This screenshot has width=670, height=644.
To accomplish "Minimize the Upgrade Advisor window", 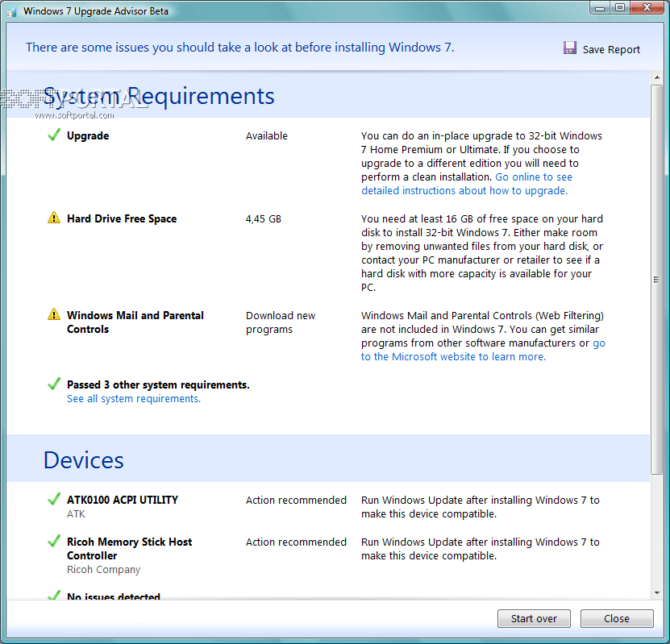I will (600, 8).
